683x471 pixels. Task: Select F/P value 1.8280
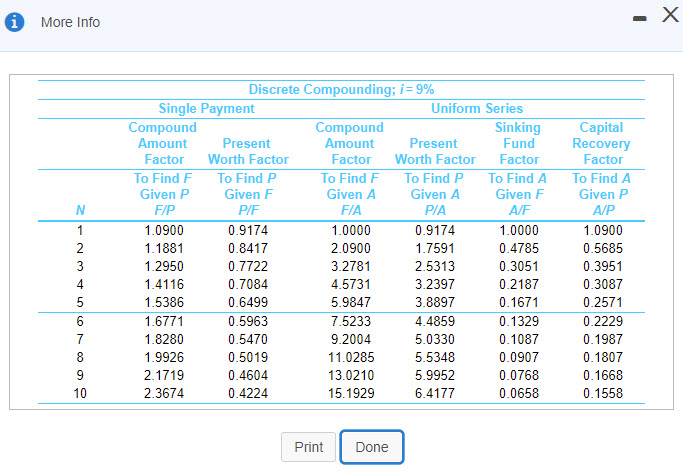click(164, 339)
